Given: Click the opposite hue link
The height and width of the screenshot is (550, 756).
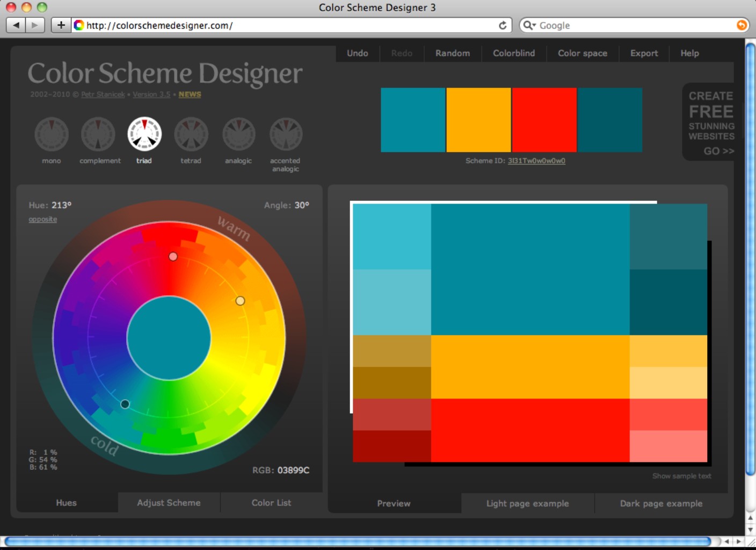Looking at the screenshot, I should pyautogui.click(x=43, y=219).
